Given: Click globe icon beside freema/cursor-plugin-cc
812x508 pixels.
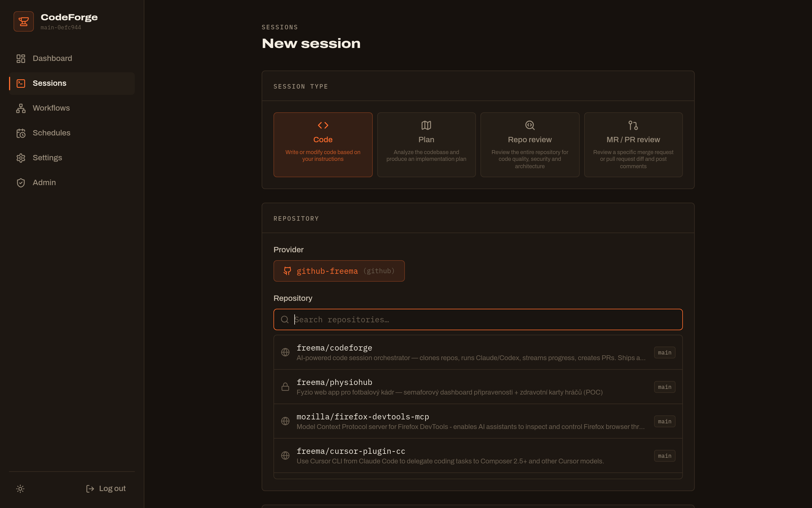Looking at the screenshot, I should (285, 456).
